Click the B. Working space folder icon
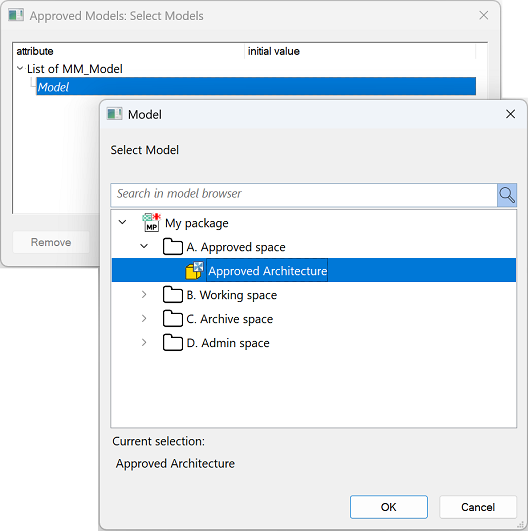528x531 pixels. click(x=173, y=295)
